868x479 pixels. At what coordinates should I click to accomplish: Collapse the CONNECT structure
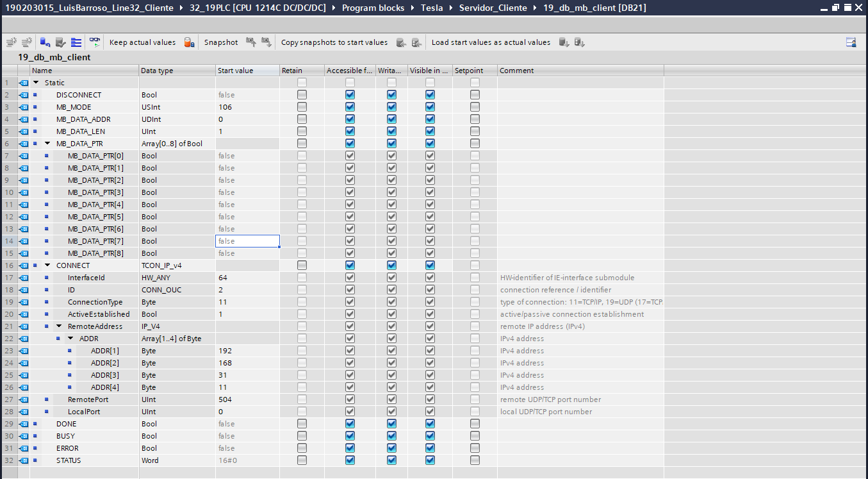pyautogui.click(x=47, y=265)
